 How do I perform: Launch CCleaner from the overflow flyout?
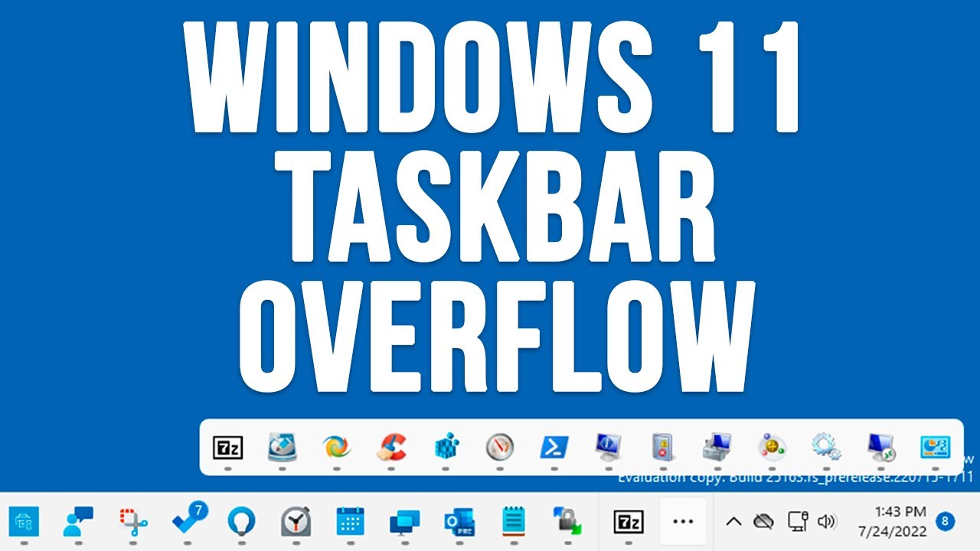[391, 447]
